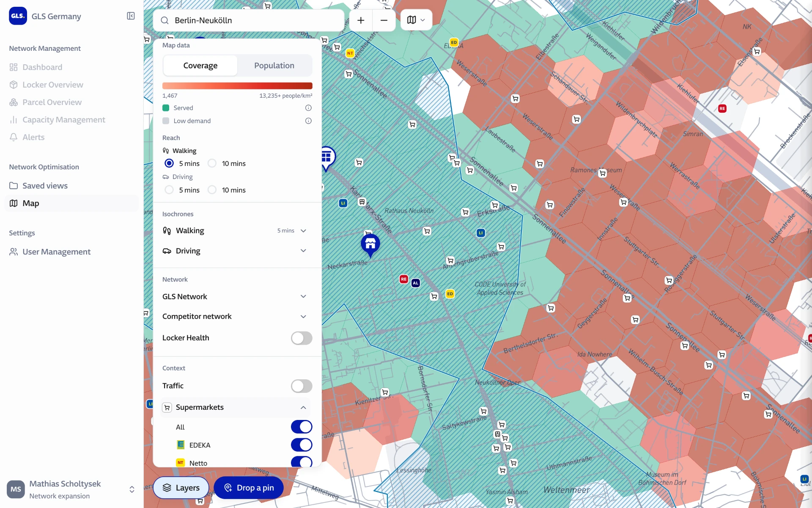Click LI marker on Karl-Marx-Straße
Viewport: 812px width, 508px height.
tap(343, 203)
